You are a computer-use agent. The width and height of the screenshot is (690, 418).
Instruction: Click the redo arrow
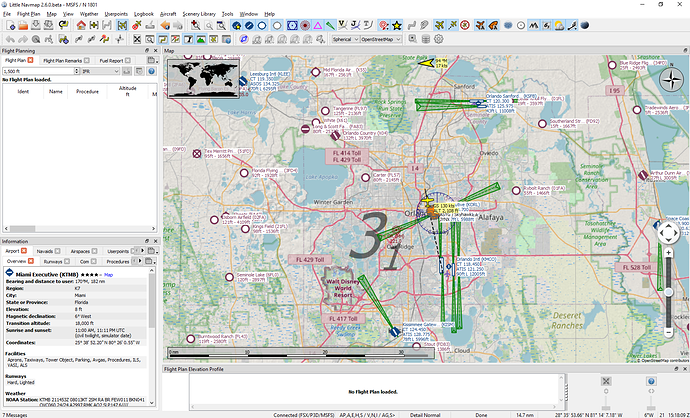(22, 39)
